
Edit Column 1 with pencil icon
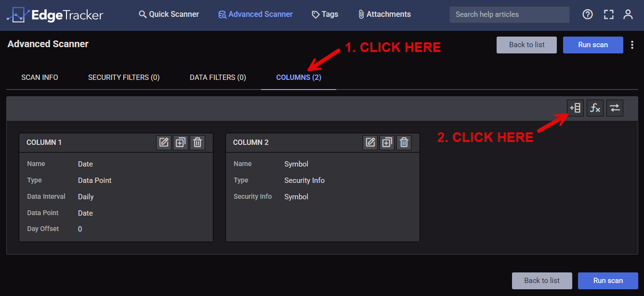tap(164, 142)
